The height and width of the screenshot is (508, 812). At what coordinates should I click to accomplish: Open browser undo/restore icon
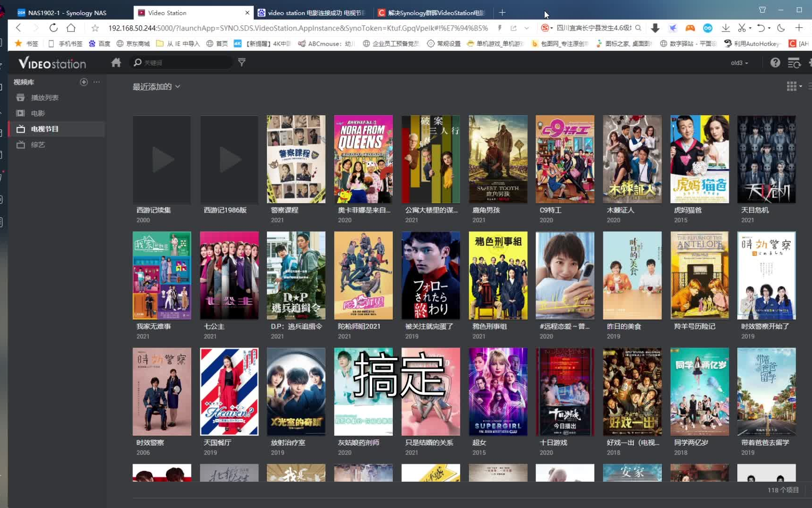761,28
